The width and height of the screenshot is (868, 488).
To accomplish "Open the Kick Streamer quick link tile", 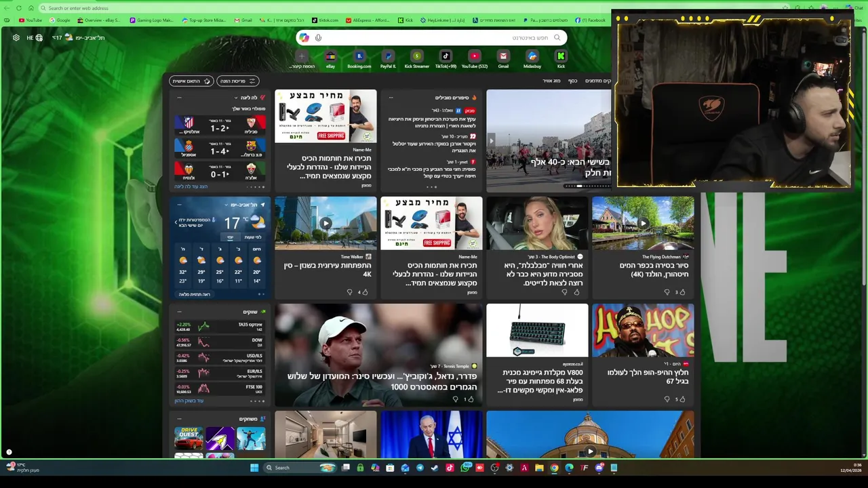I will tap(416, 59).
